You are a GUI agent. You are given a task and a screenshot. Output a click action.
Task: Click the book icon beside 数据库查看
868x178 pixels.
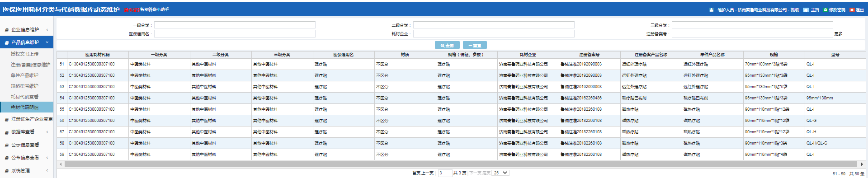click(x=7, y=132)
